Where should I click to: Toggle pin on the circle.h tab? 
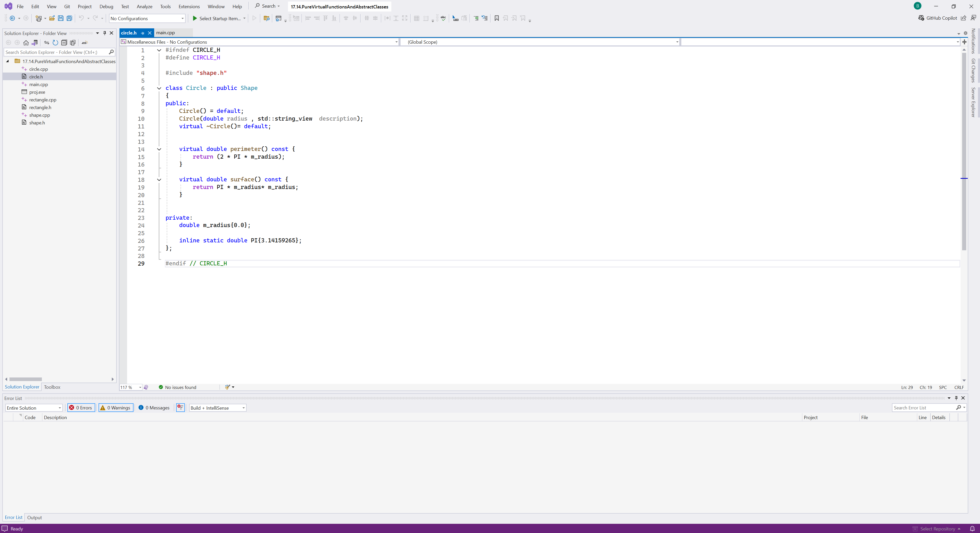pyautogui.click(x=143, y=33)
